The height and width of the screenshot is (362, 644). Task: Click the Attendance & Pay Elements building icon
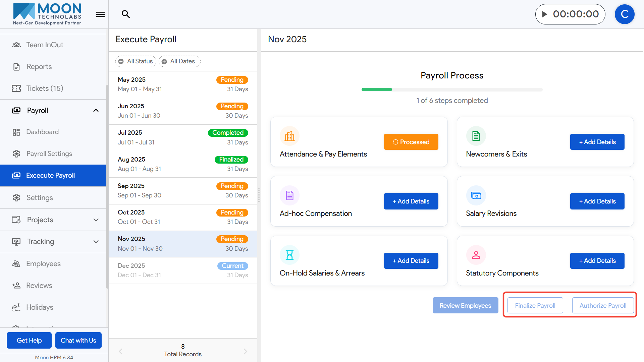click(x=289, y=136)
